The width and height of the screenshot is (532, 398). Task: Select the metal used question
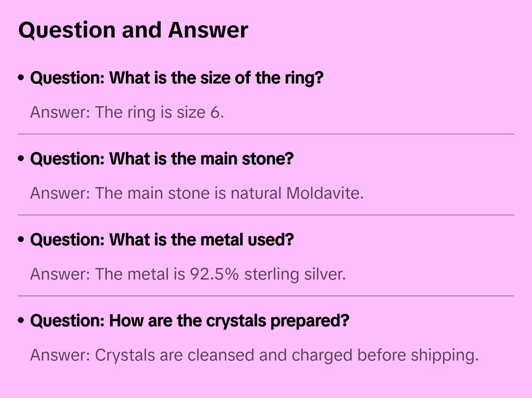tap(162, 240)
